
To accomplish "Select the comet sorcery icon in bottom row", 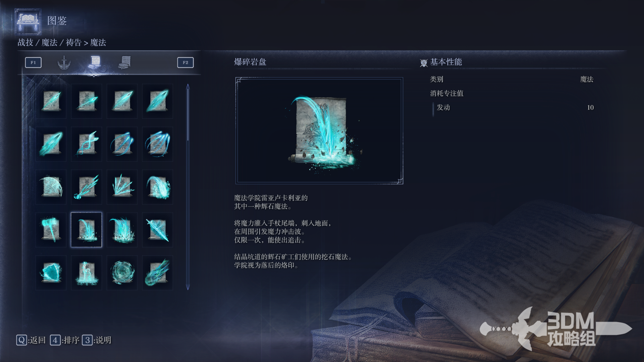I will point(158,273).
